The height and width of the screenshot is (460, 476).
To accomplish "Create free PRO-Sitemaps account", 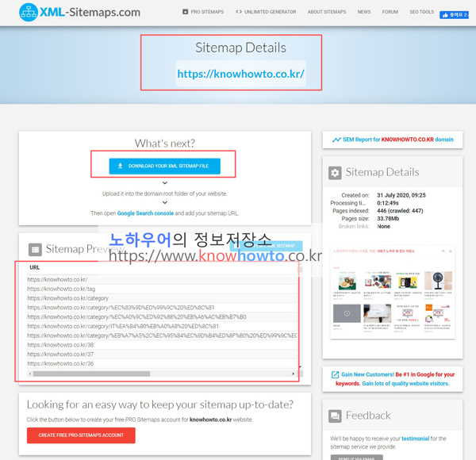I will click(x=81, y=435).
